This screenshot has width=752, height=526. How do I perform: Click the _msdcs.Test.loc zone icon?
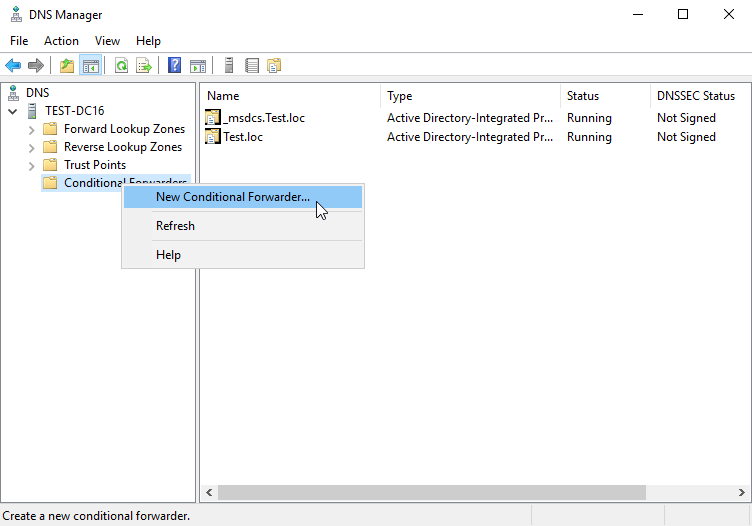click(x=213, y=117)
